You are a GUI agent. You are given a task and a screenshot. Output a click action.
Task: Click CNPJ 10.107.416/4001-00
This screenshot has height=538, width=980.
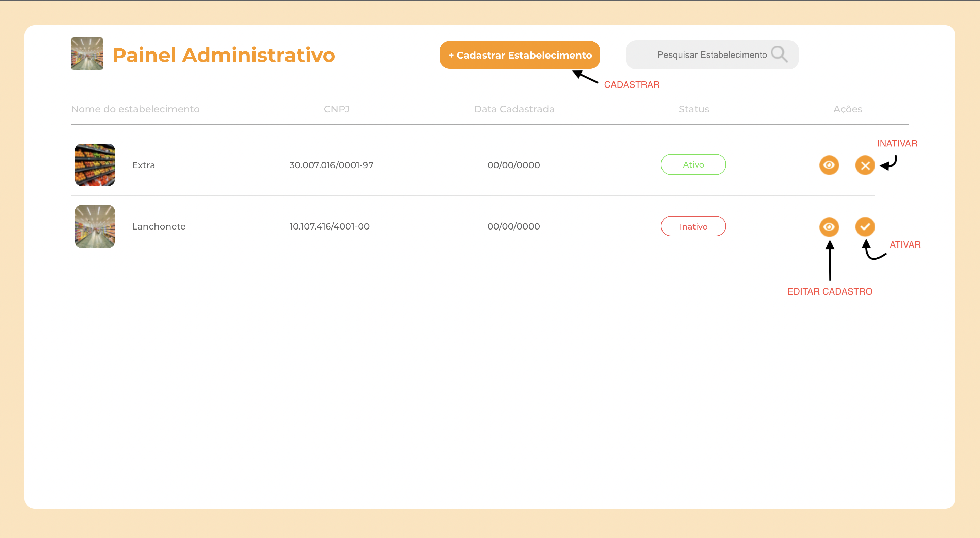(x=329, y=226)
